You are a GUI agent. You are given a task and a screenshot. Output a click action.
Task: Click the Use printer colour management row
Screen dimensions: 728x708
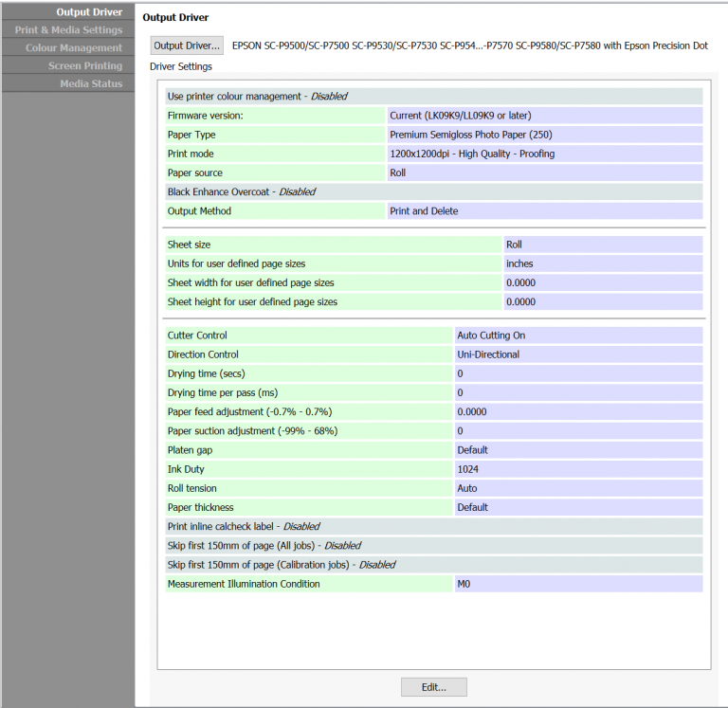click(434, 97)
